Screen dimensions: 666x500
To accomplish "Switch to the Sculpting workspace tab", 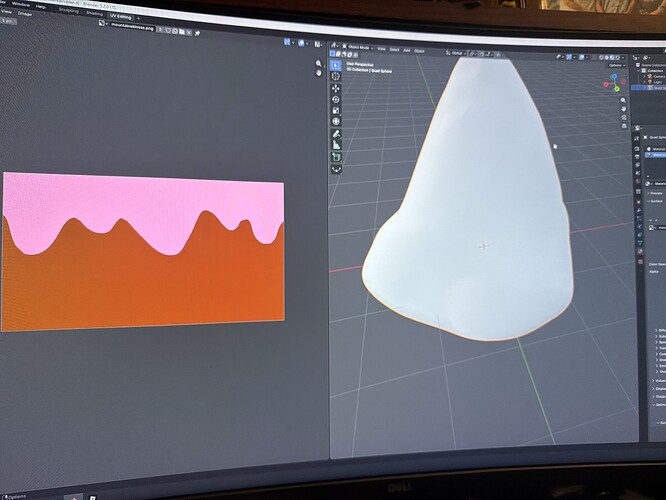I will tap(69, 10).
